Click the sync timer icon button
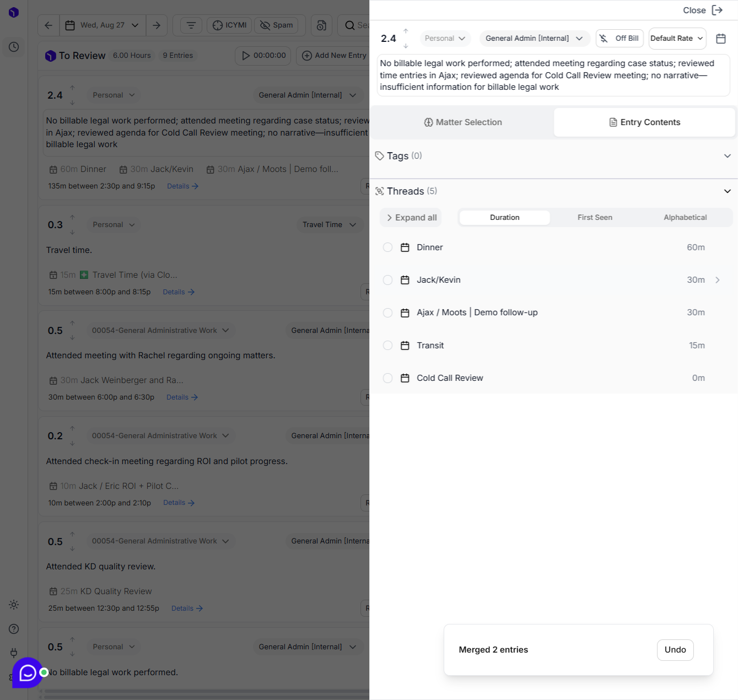Screen dimensions: 738x700 (x=322, y=25)
